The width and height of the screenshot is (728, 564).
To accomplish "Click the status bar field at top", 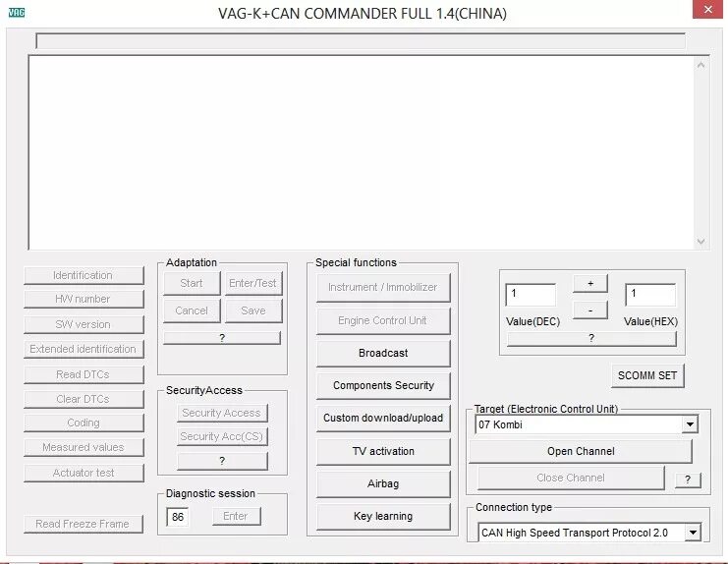I will tap(361, 40).
